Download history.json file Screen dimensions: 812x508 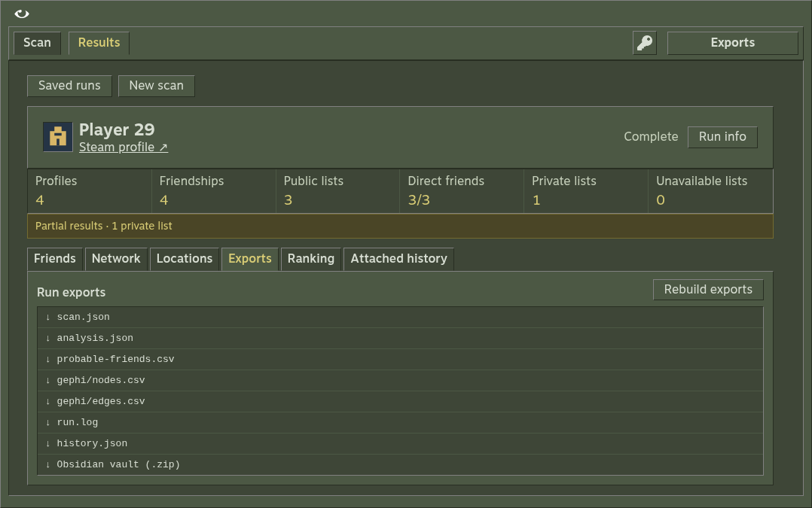(x=400, y=443)
